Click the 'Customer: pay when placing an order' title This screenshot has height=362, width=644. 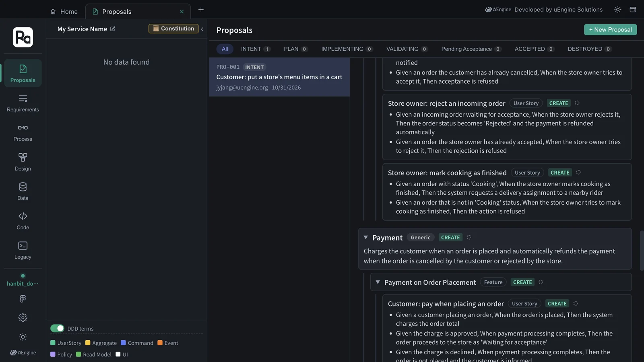(x=446, y=304)
